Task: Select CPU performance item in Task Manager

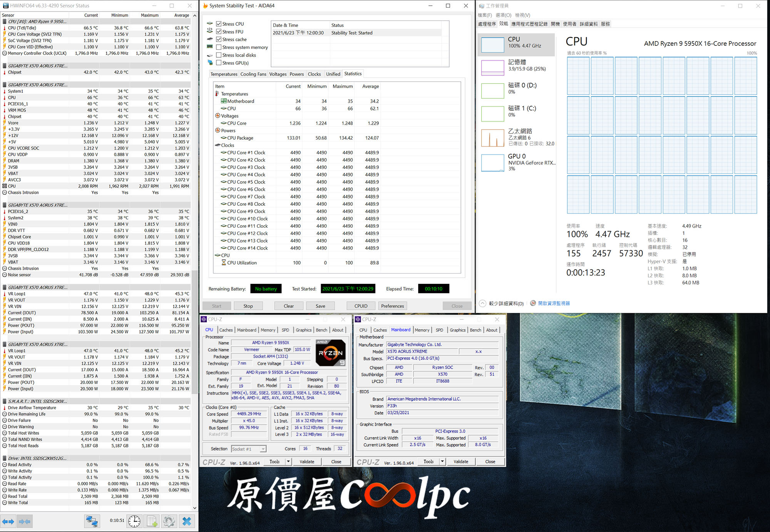Action: point(516,44)
